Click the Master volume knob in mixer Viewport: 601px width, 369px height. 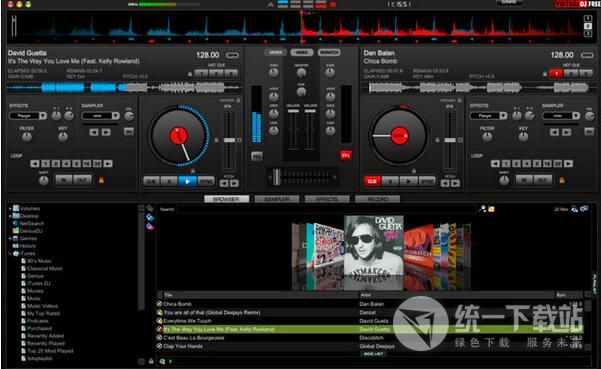(302, 73)
